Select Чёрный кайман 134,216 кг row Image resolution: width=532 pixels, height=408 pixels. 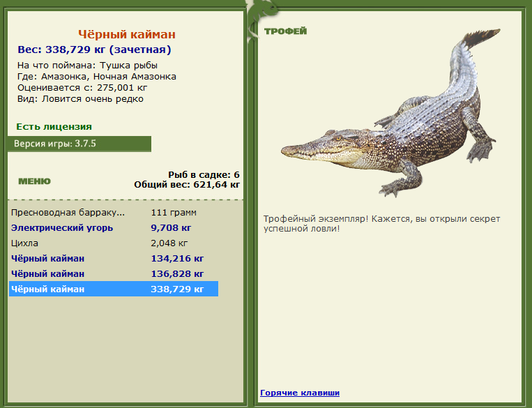tap(114, 258)
